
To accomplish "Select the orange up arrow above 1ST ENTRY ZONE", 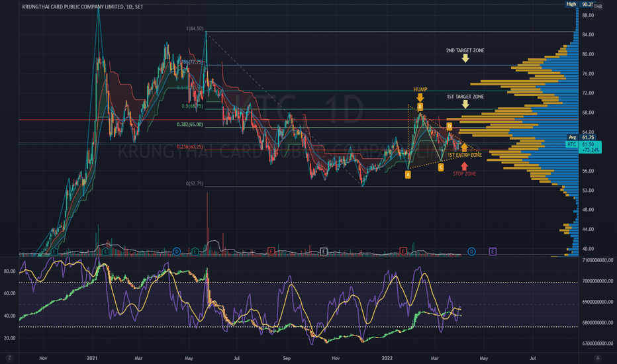I will point(464,147).
